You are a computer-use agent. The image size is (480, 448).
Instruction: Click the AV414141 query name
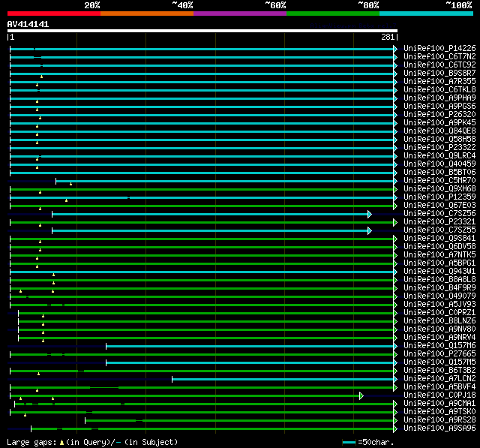coord(28,25)
